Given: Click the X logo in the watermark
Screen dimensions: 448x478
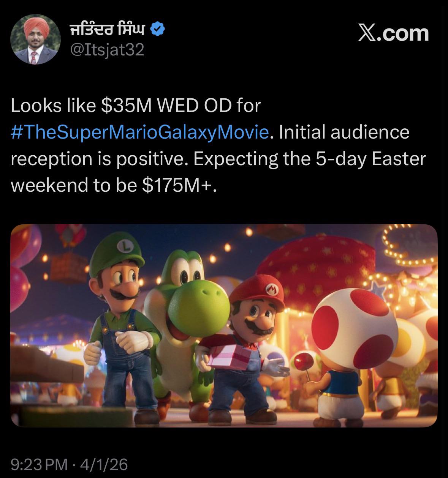Looking at the screenshot, I should coord(368,34).
